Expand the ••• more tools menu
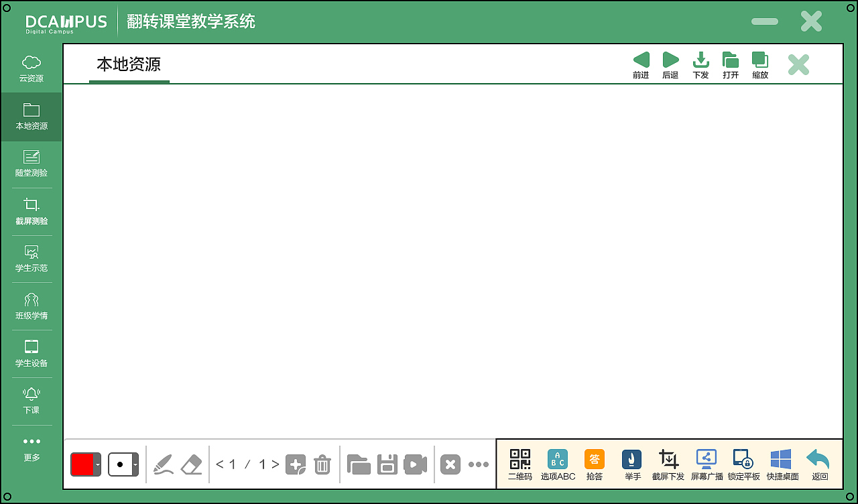Viewport: 858px width, 504px height. pyautogui.click(x=479, y=464)
